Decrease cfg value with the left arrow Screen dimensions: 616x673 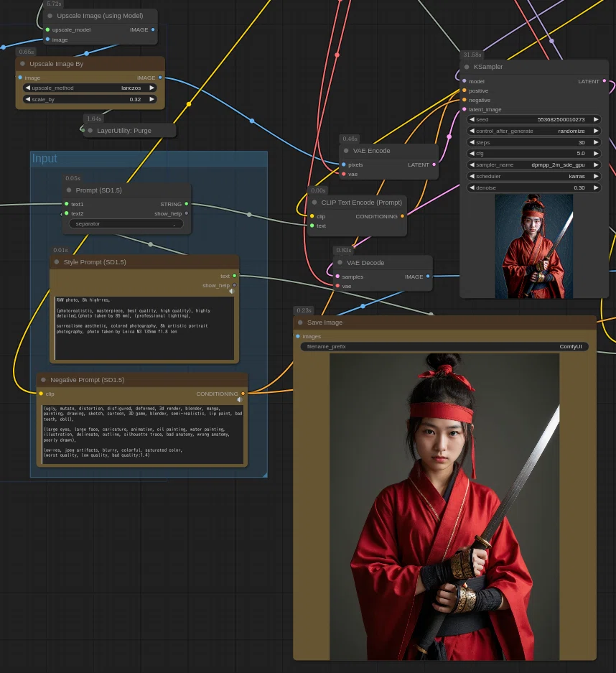[472, 154]
